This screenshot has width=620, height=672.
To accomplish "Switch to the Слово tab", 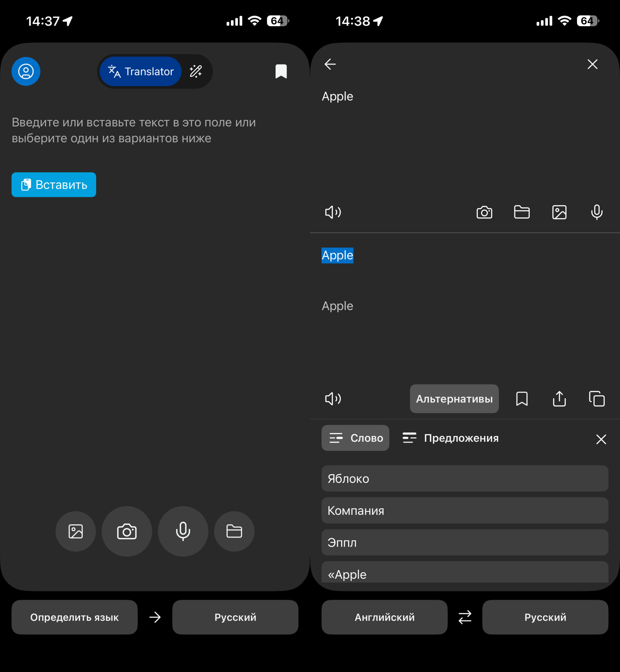I will click(x=355, y=438).
